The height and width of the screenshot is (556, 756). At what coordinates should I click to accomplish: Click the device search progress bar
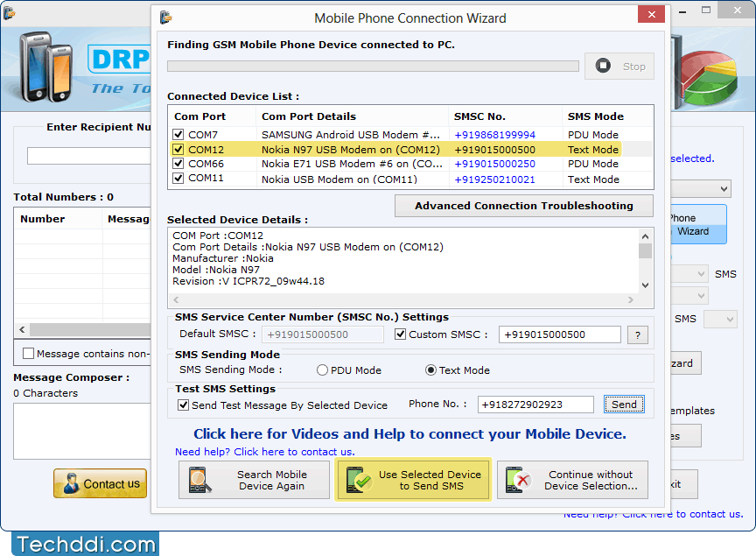pyautogui.click(x=373, y=67)
